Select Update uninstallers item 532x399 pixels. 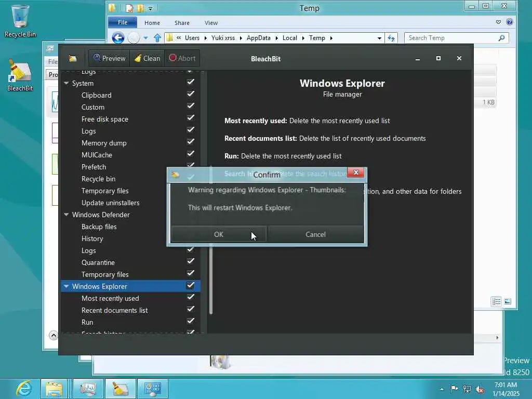[110, 203]
